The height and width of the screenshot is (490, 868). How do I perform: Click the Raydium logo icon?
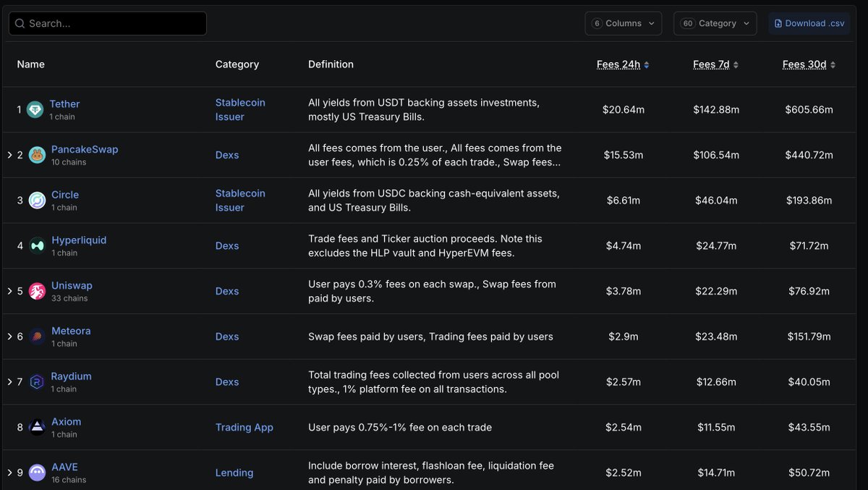click(37, 382)
